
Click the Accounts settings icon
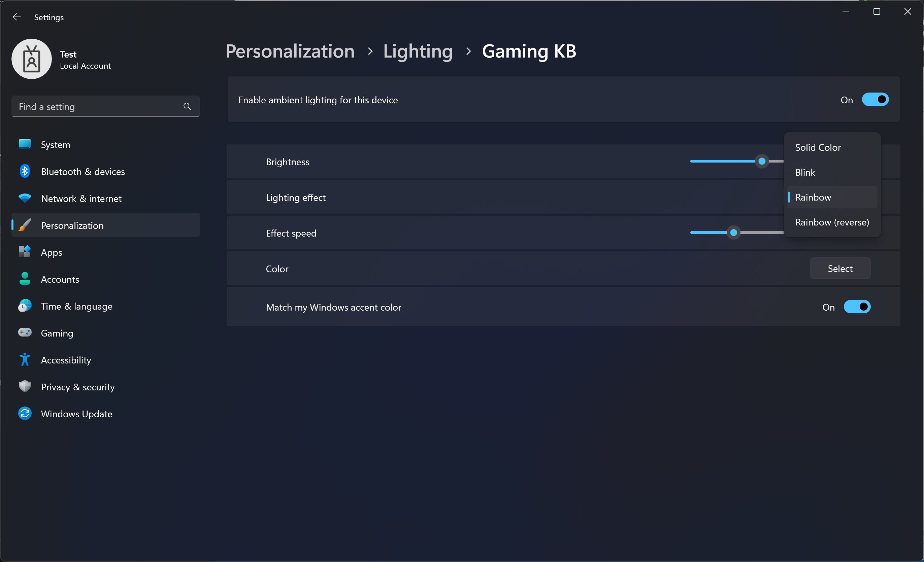click(x=25, y=279)
